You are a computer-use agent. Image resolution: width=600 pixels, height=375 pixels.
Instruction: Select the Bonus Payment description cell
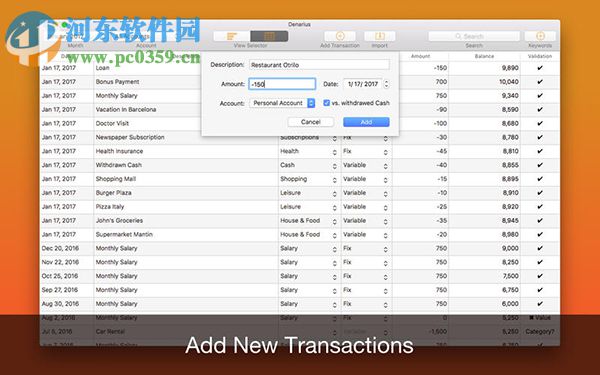pos(117,82)
